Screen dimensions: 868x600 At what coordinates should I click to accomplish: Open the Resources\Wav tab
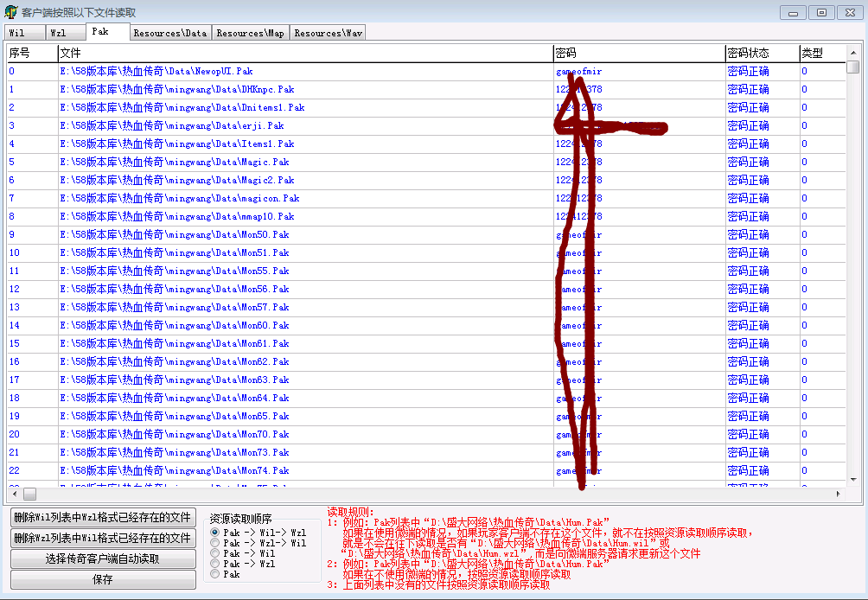[328, 33]
